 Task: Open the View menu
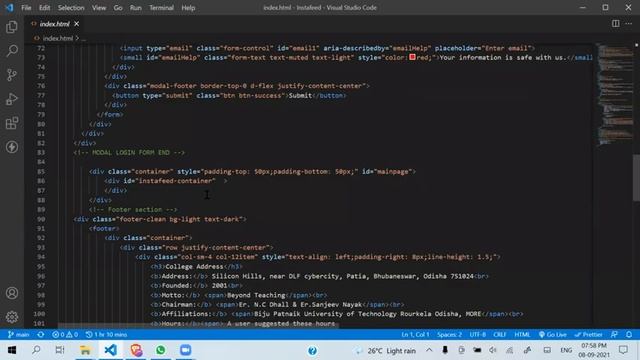tap(99, 8)
